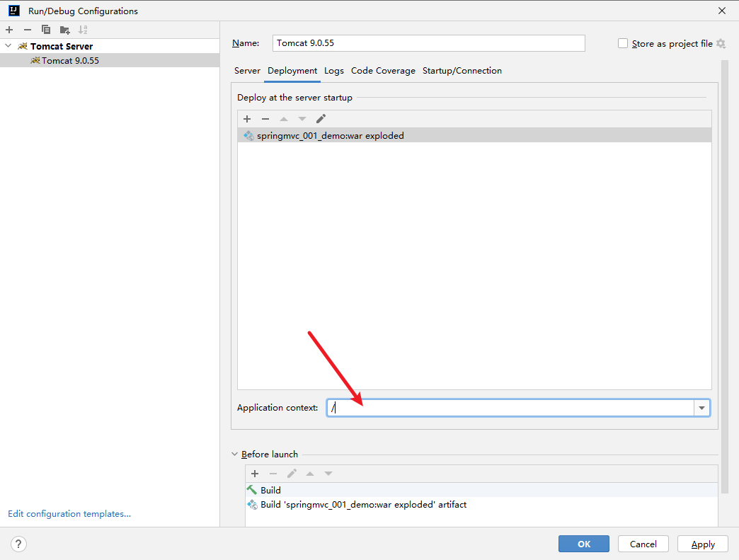Image resolution: width=739 pixels, height=560 pixels.
Task: Create new configuration folder
Action: (65, 30)
